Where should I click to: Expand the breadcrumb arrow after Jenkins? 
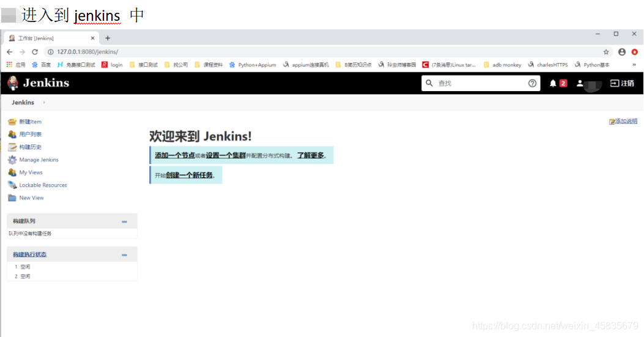click(x=44, y=102)
